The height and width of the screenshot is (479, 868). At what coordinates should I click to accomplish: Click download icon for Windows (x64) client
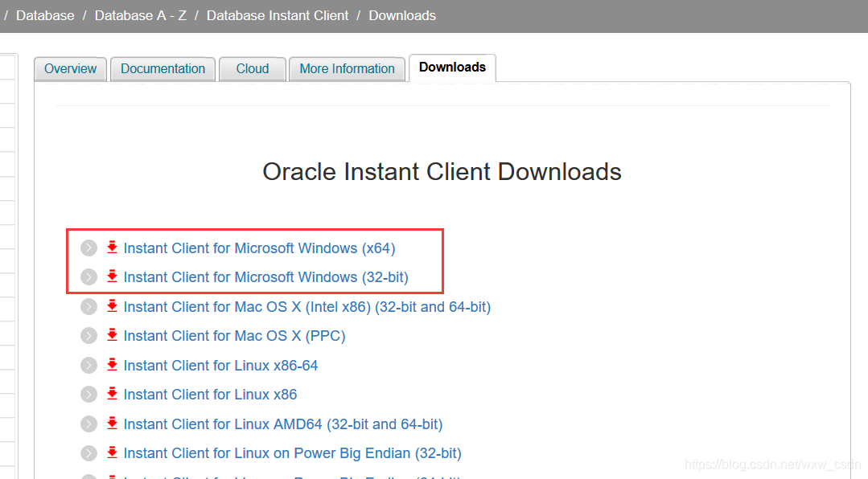coord(112,248)
